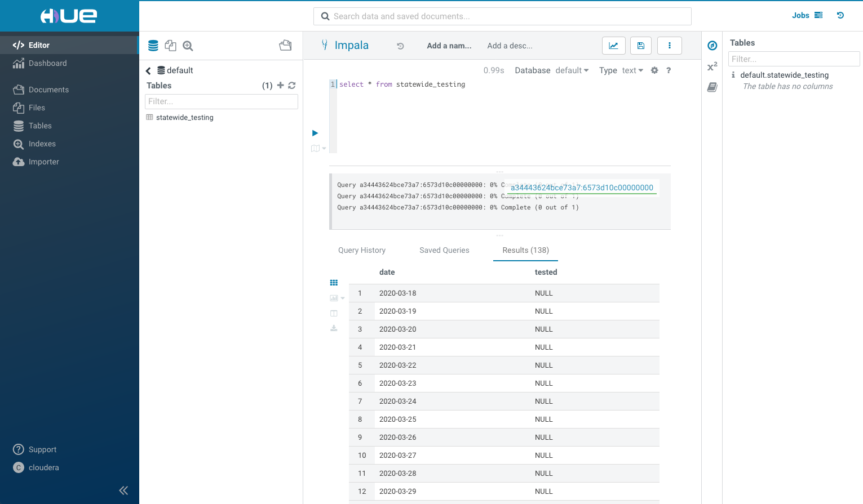Screen dimensions: 863x504
Task: Open the three-dots editor menu
Action: pyautogui.click(x=669, y=46)
